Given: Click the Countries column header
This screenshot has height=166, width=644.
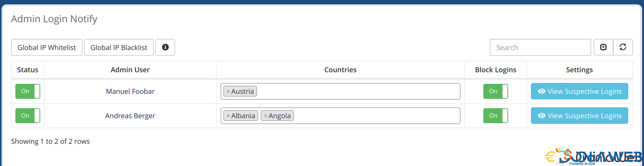Looking at the screenshot, I should click(340, 70).
